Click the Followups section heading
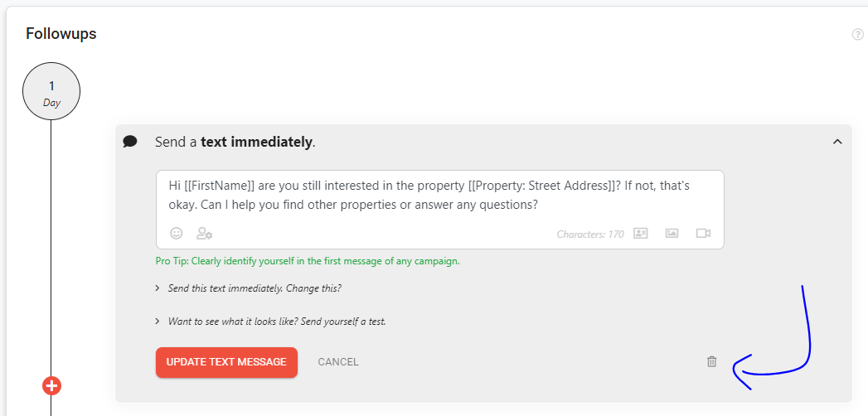This screenshot has width=868, height=416. pyautogui.click(x=61, y=34)
